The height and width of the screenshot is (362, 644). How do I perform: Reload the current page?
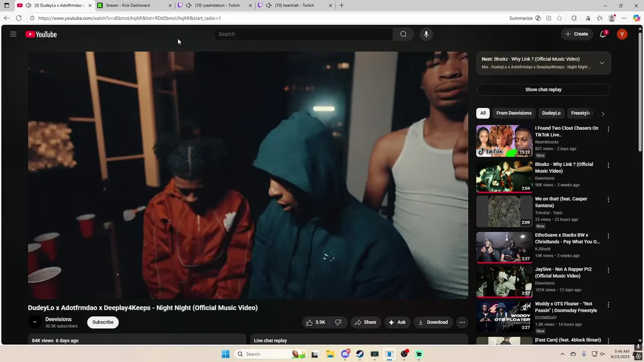(19, 18)
